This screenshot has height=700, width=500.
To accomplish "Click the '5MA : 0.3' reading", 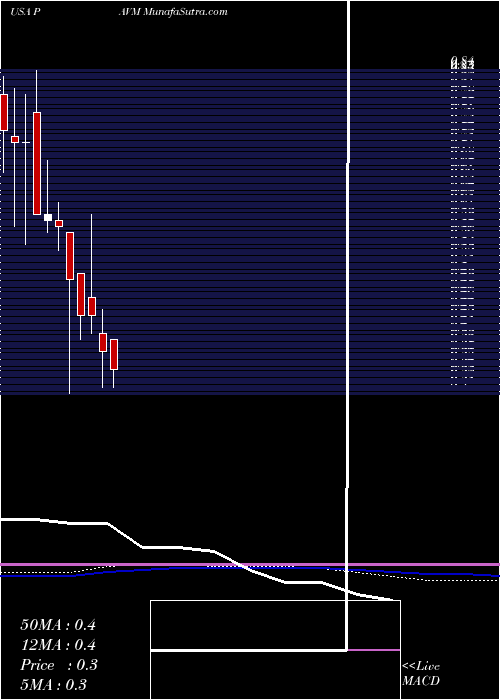I will point(54,685).
